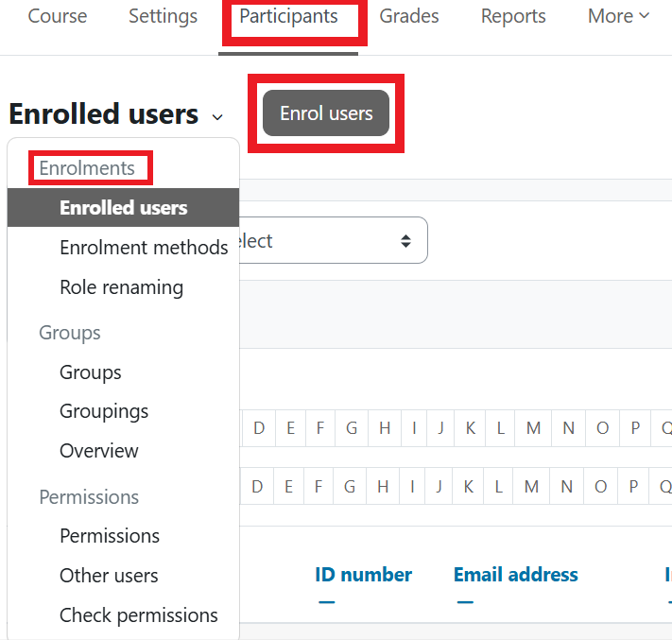
Task: Open Role renaming menu item
Action: [121, 287]
